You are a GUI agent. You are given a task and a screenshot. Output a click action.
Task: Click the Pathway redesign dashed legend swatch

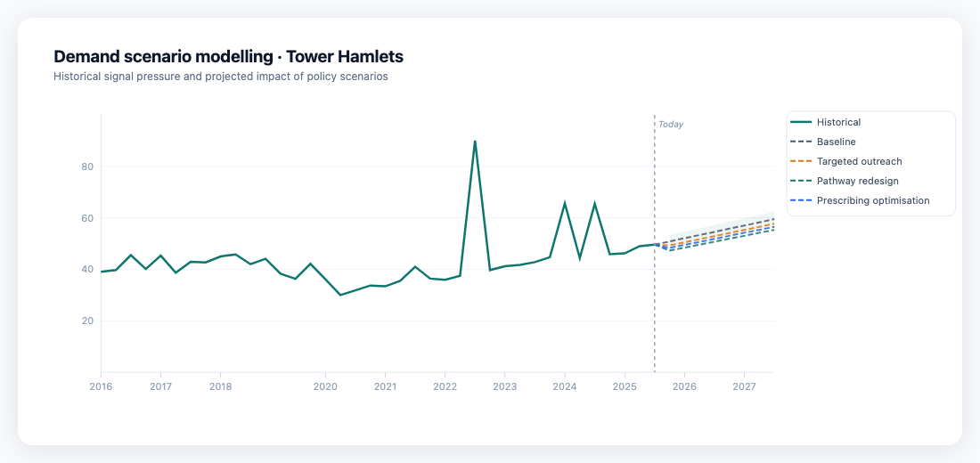click(x=801, y=181)
